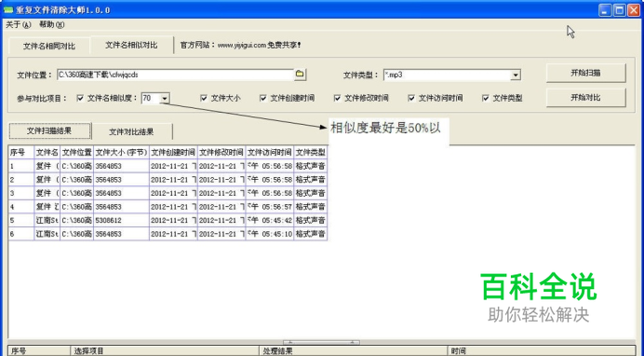Image resolution: width=644 pixels, height=356 pixels.
Task: Click the app icon in the title bar
Action: click(x=7, y=10)
